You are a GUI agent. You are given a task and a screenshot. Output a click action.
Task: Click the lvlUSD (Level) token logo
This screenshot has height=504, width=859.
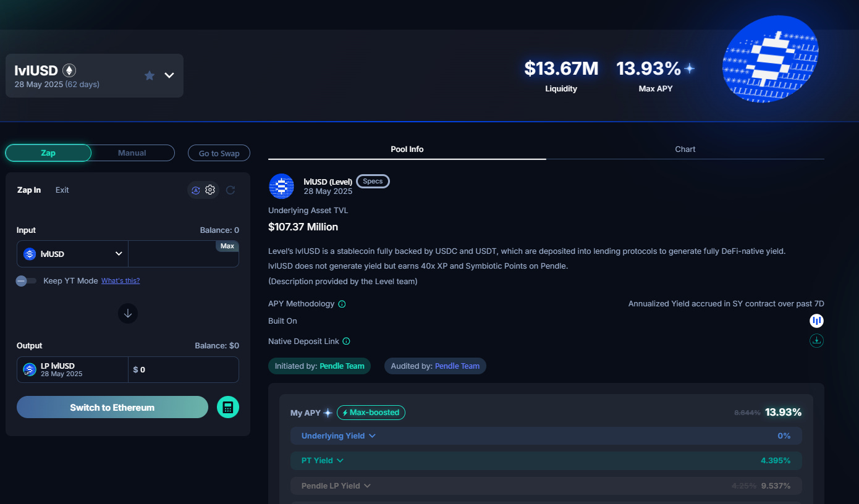coord(281,186)
